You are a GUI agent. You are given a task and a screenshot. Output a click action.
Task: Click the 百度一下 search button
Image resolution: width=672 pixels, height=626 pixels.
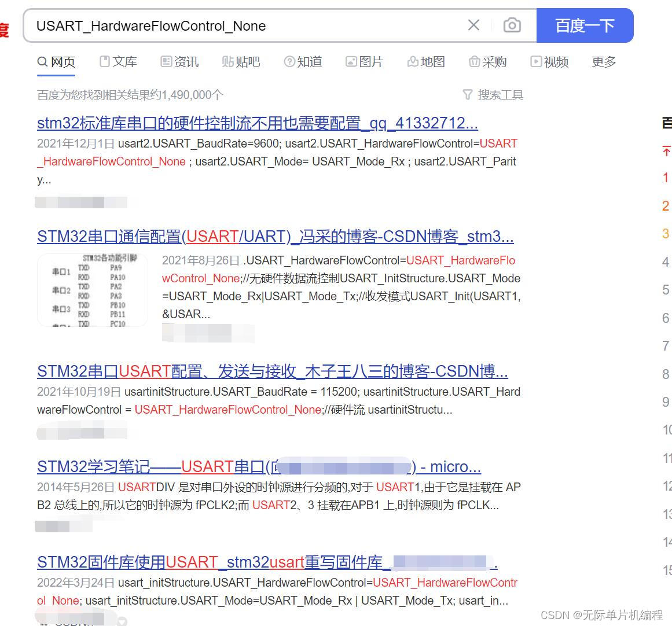pyautogui.click(x=585, y=25)
